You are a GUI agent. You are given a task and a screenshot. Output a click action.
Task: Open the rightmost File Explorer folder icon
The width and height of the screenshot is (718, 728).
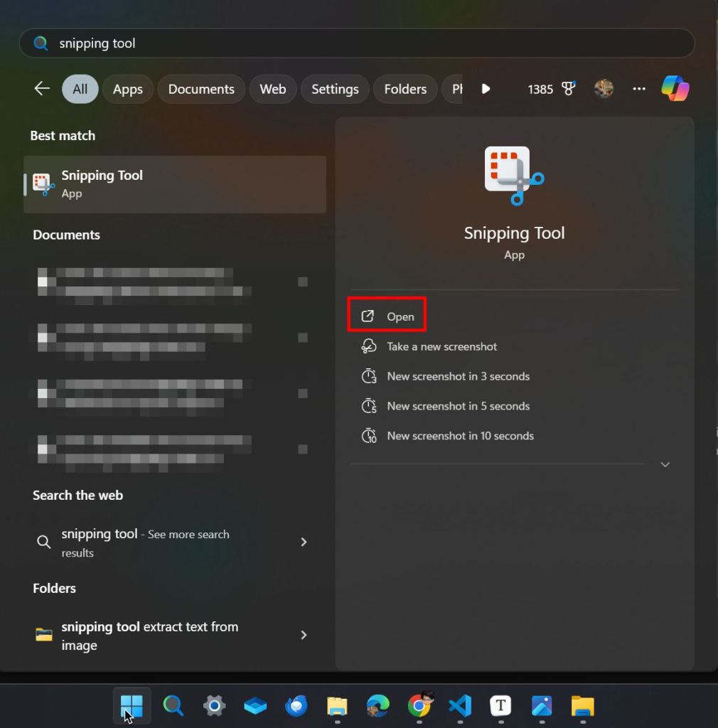tap(582, 706)
